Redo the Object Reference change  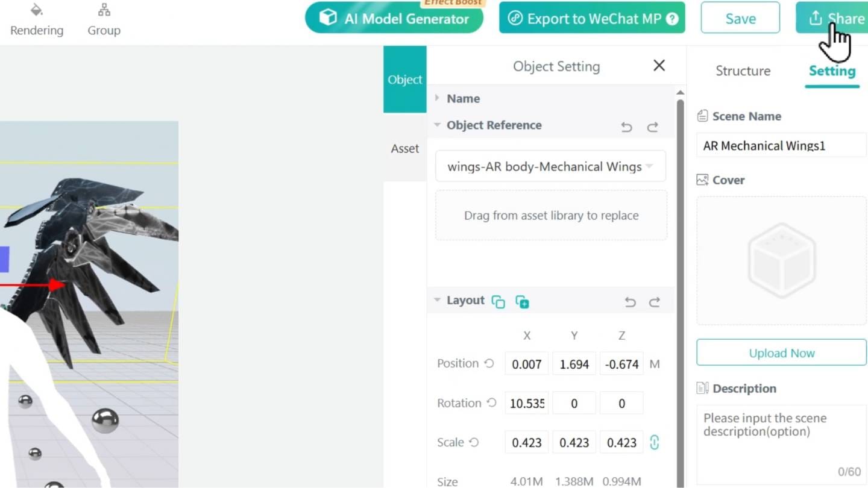pos(652,127)
